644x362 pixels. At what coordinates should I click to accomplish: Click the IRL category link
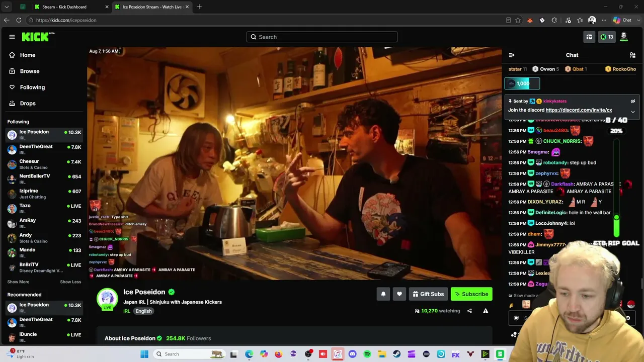tap(127, 311)
